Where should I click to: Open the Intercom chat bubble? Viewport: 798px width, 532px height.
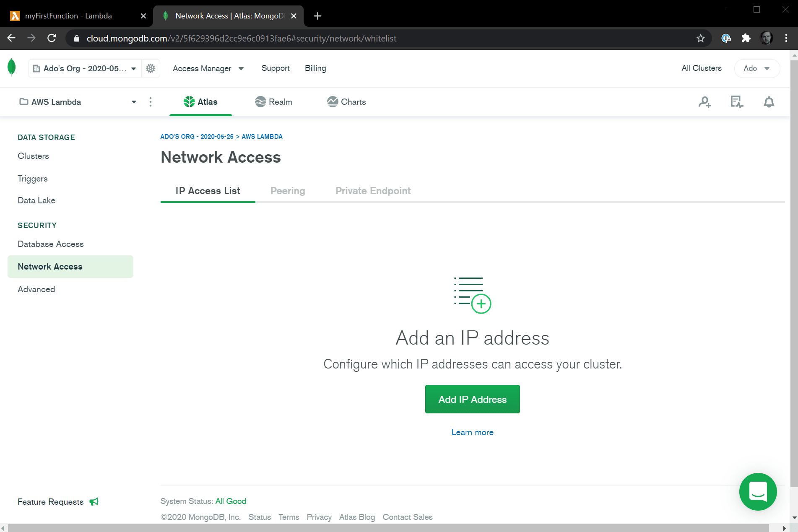[x=758, y=491]
